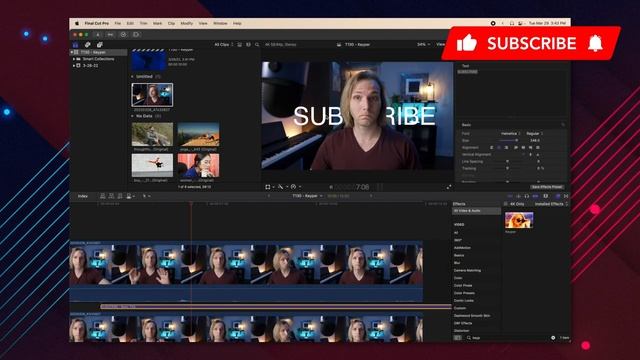640x360 pixels.
Task: Open the Modify menu
Action: (187, 24)
